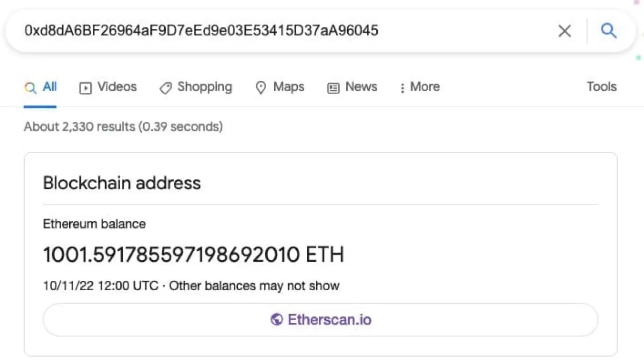
Task: Open the Tools filter options
Action: pyautogui.click(x=602, y=87)
